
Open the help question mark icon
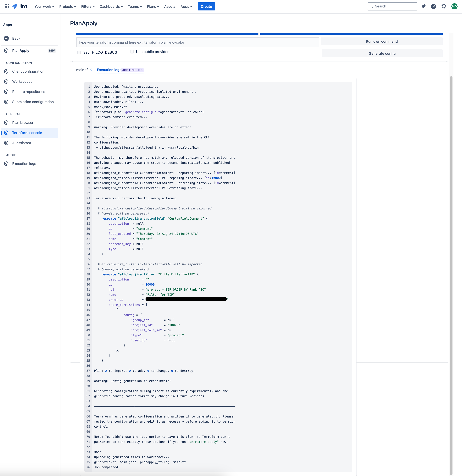pyautogui.click(x=433, y=7)
